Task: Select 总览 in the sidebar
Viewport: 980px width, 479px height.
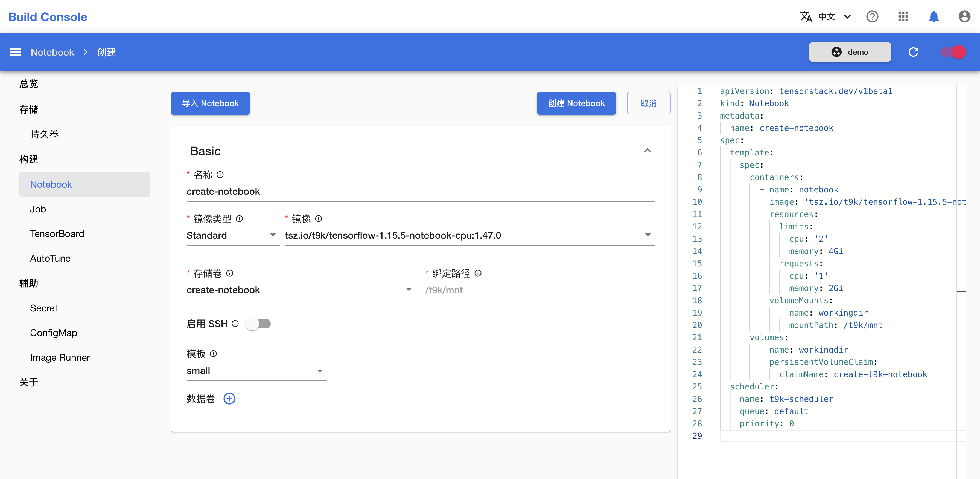Action: pos(28,84)
